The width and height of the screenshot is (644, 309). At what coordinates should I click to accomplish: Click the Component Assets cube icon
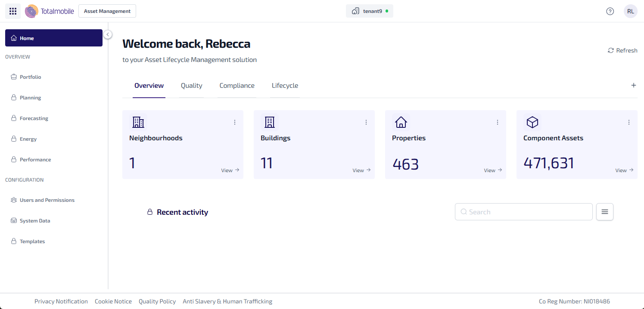pos(532,122)
